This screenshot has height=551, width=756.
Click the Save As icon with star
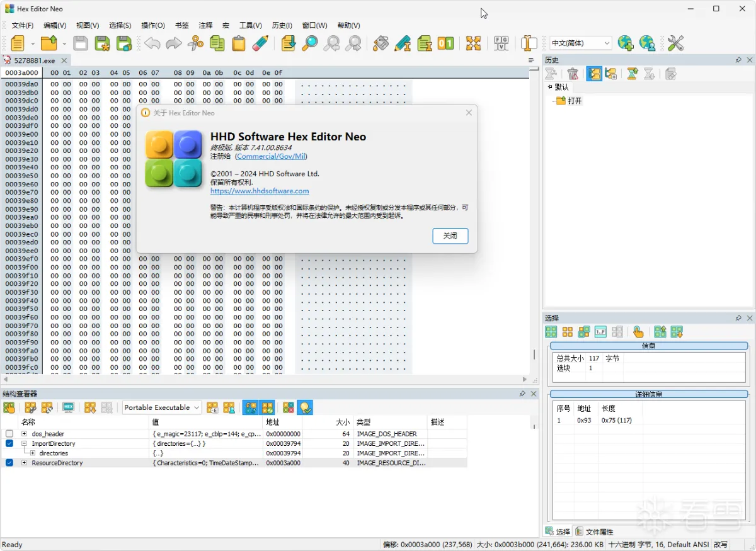[x=102, y=43]
